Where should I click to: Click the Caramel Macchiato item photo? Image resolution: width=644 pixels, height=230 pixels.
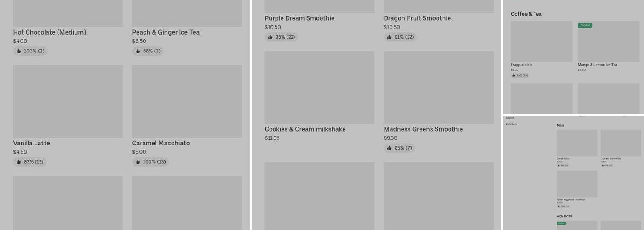[187, 101]
